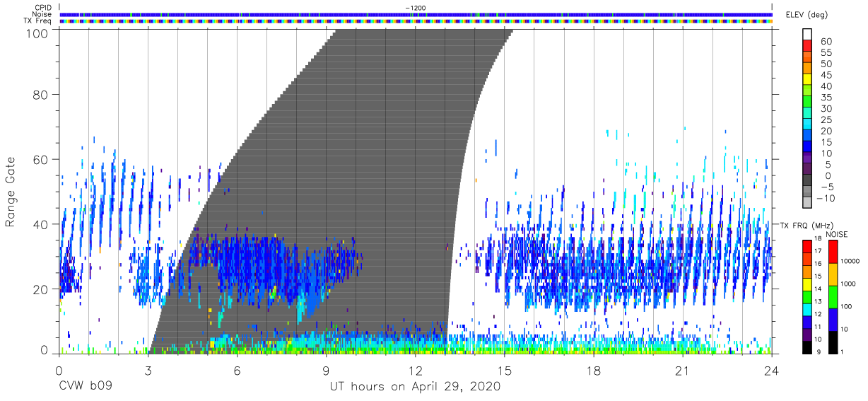
Task: Click the '40' tick on the Range Gate axis
Action: tap(42, 224)
